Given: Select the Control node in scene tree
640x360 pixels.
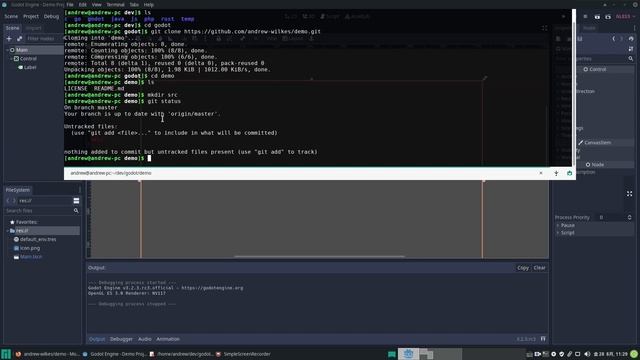Looking at the screenshot, I should (x=28, y=59).
